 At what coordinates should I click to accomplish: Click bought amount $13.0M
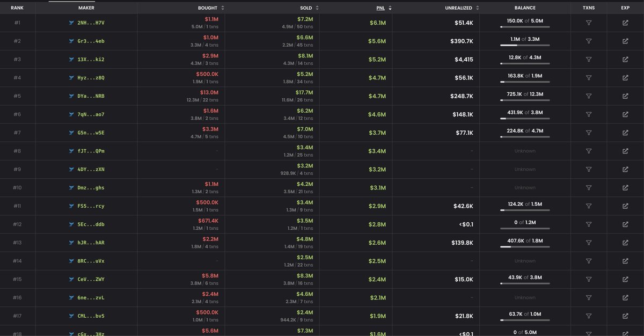click(210, 92)
